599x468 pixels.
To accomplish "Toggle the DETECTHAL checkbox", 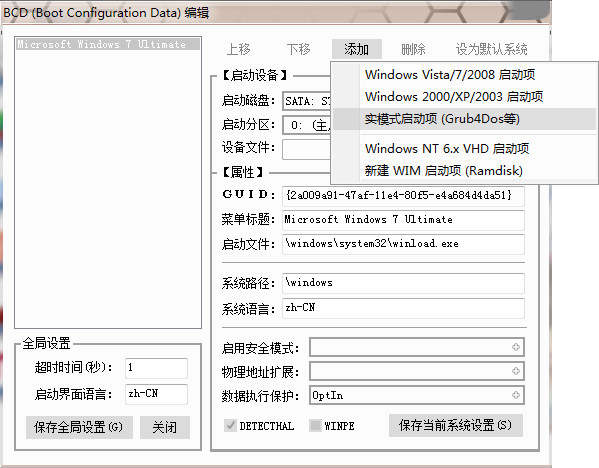I will 230,425.
